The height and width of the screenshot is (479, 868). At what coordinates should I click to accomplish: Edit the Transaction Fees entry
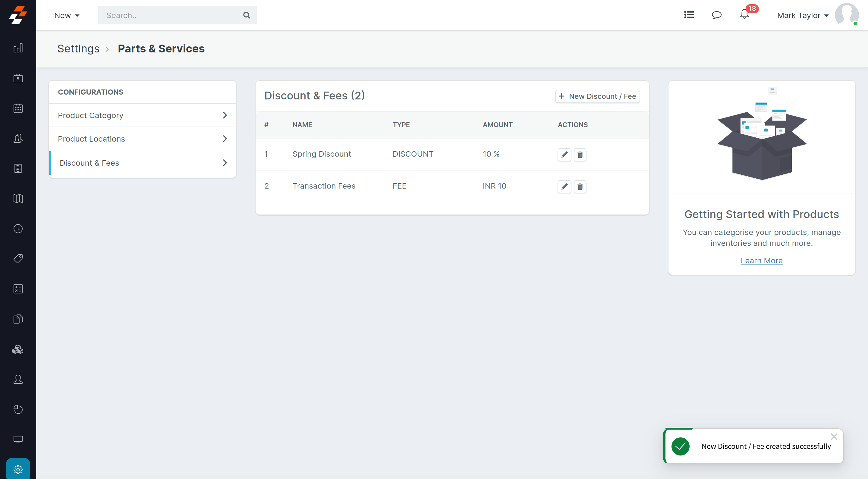click(x=564, y=186)
